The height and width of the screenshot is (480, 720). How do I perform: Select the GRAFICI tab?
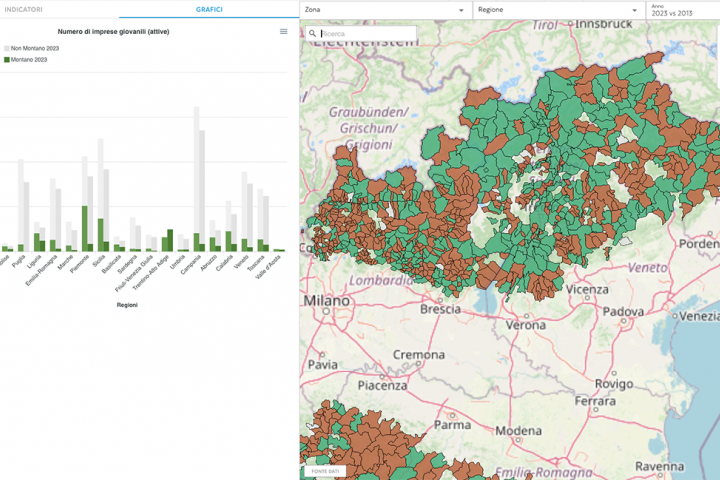tap(209, 9)
